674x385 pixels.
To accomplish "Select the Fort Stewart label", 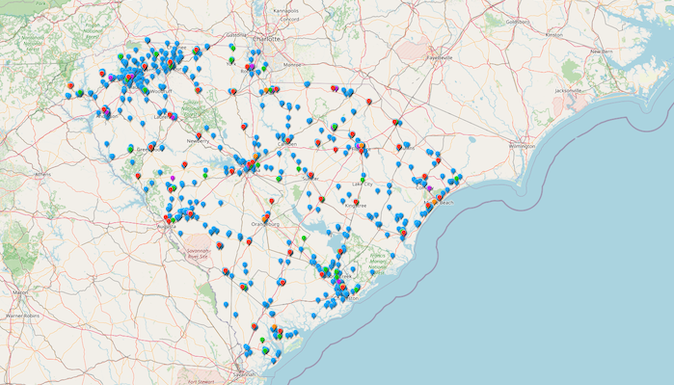I will click(x=201, y=381).
